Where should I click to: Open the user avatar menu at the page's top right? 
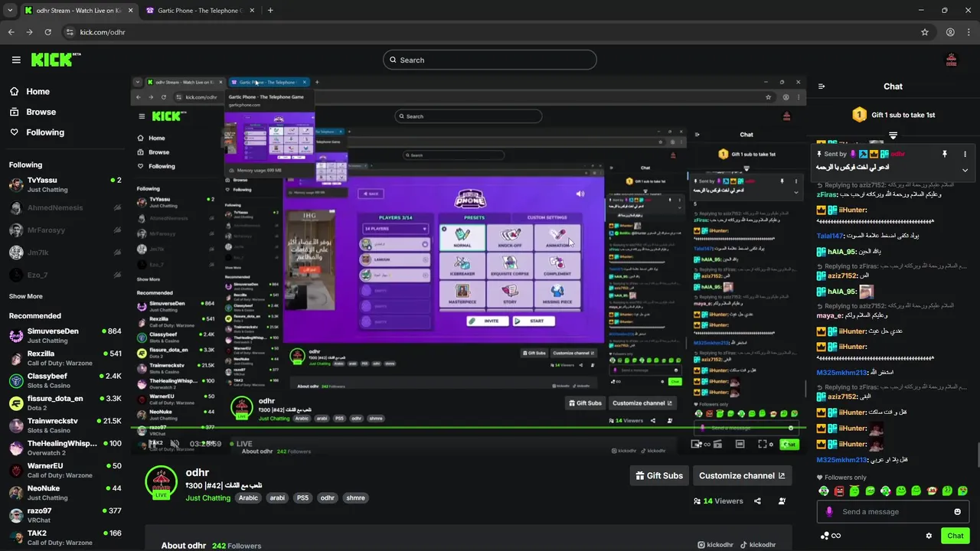pyautogui.click(x=952, y=60)
